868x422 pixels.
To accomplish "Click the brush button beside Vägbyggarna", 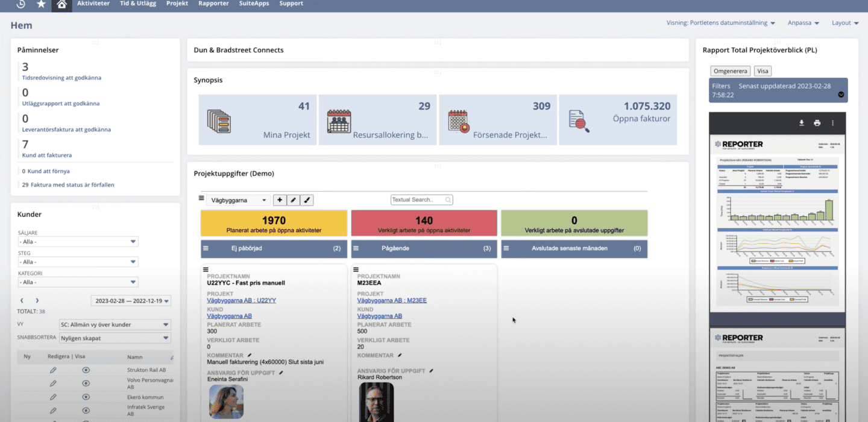I will point(307,200).
